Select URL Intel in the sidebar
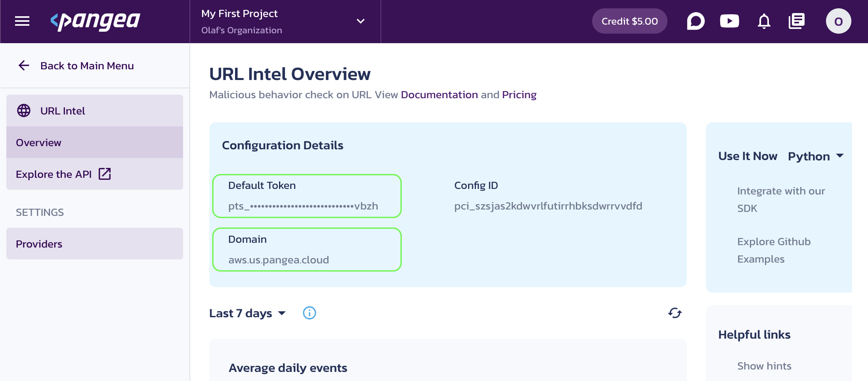Screen dimensions: 868x381 (95, 110)
